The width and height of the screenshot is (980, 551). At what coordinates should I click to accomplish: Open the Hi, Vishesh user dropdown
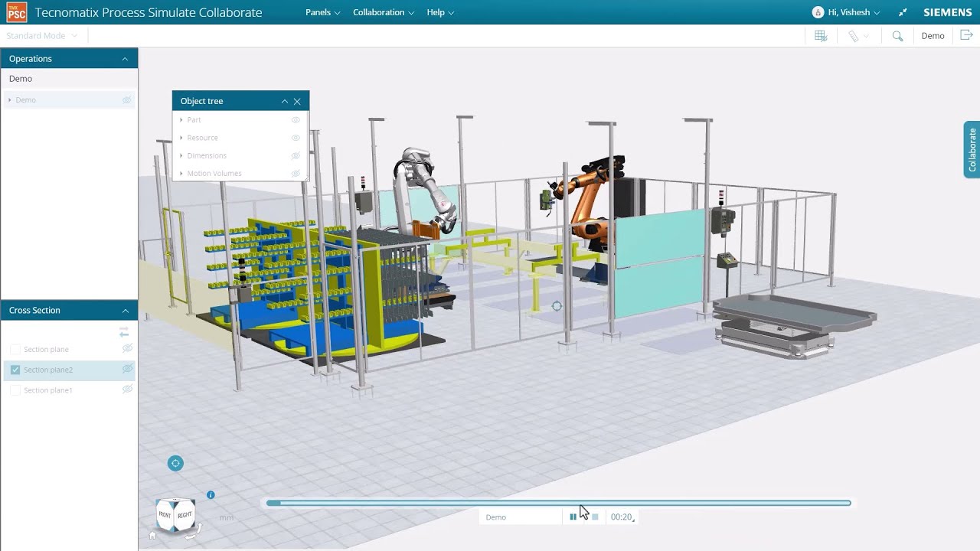[854, 12]
